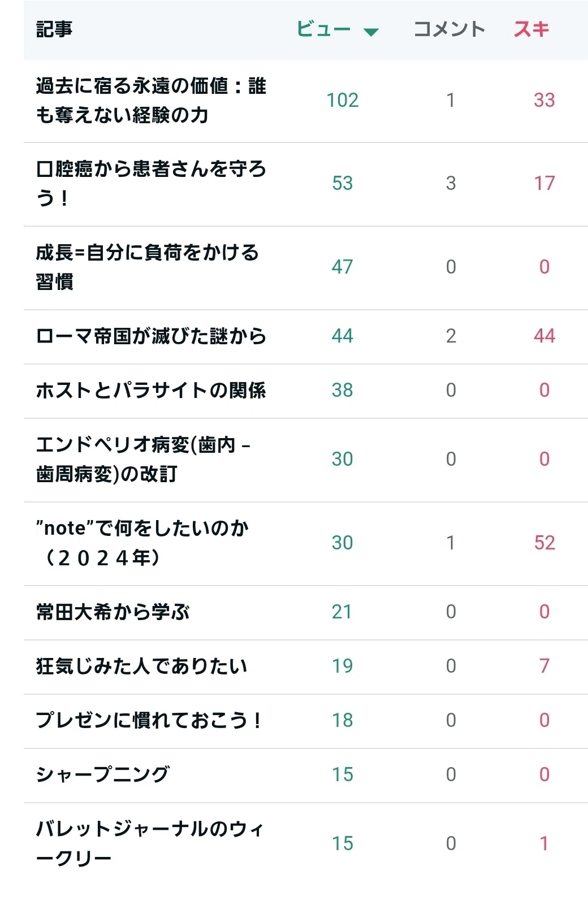The image size is (588, 905).
Task: Open article バレットジャーナルのウィークリー
Action: click(x=150, y=843)
